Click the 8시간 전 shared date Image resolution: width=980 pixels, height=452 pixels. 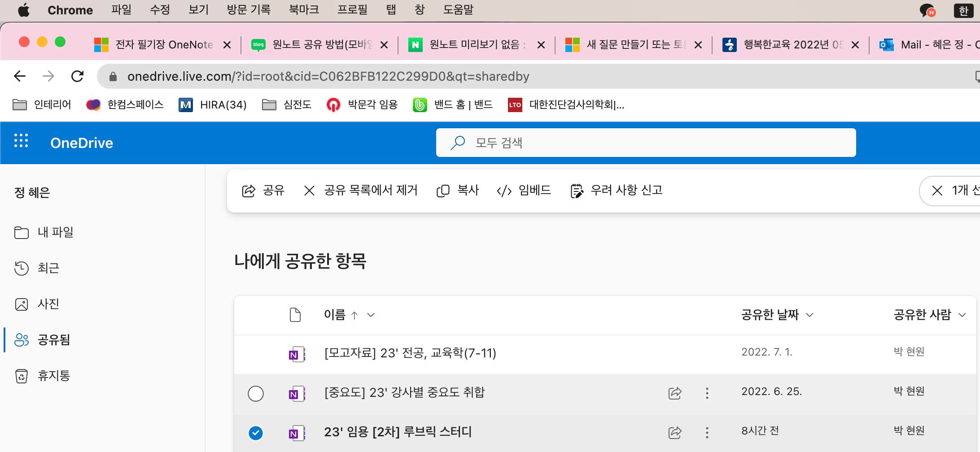[760, 431]
